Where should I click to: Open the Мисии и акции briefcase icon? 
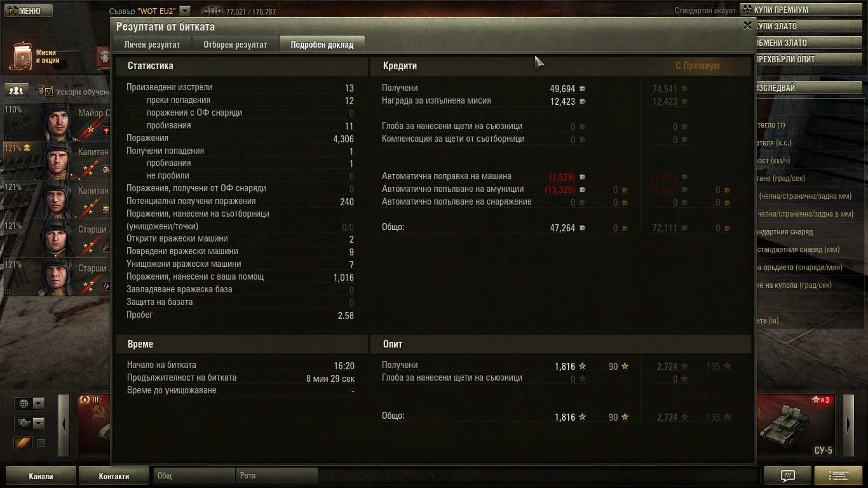click(22, 57)
